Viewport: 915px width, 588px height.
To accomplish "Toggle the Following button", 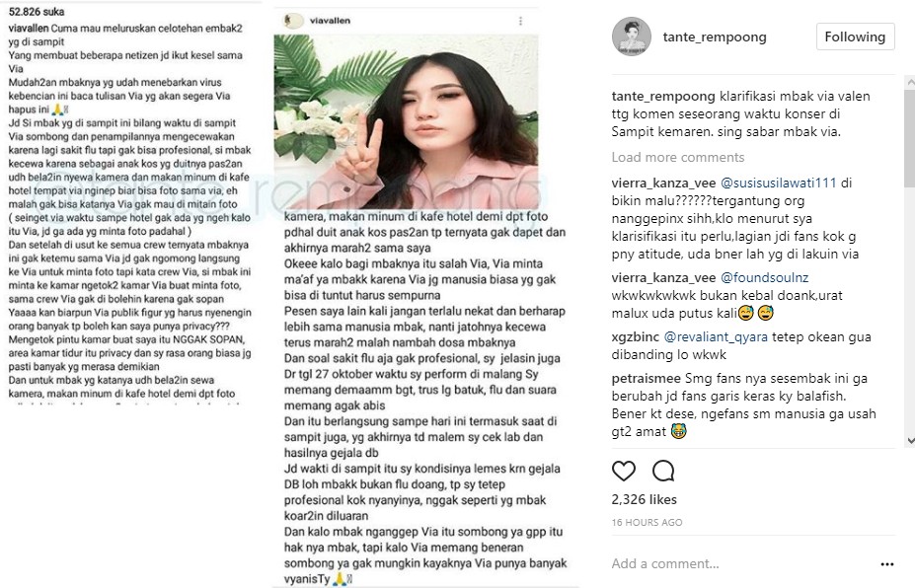I will [855, 37].
